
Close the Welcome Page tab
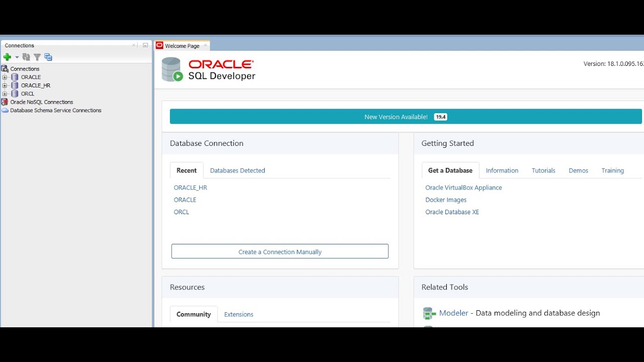[205, 46]
